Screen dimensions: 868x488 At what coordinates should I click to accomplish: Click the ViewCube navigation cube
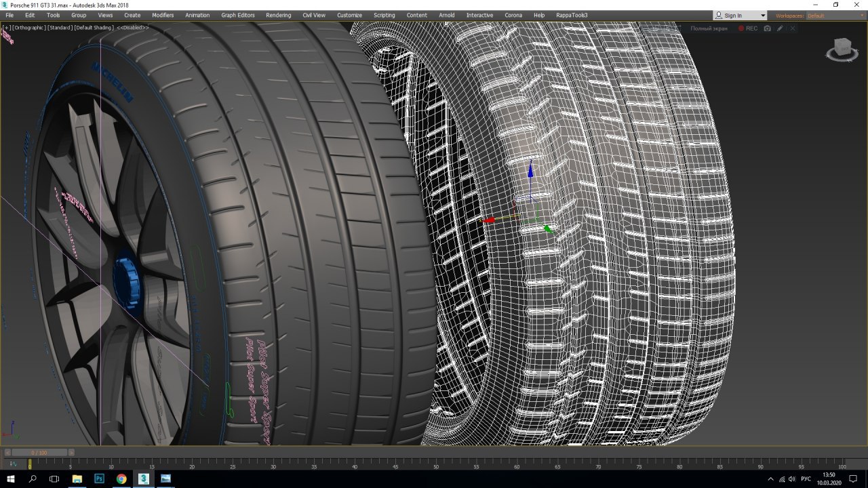tap(842, 49)
